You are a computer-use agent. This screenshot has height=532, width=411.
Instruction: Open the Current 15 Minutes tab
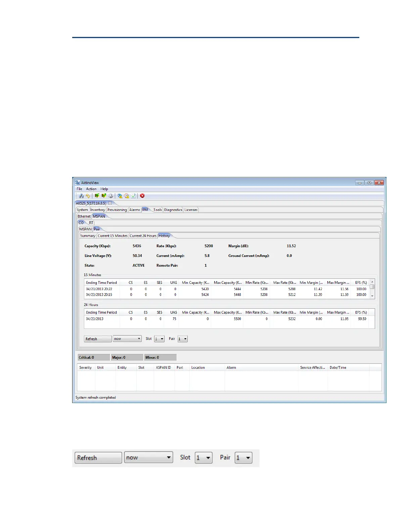coord(113,236)
